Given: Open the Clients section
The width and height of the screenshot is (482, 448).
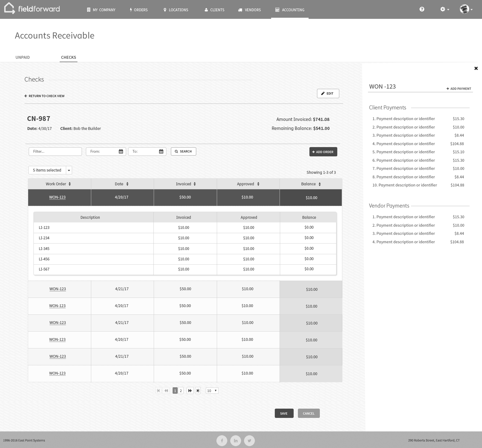Looking at the screenshot, I should tap(215, 10).
